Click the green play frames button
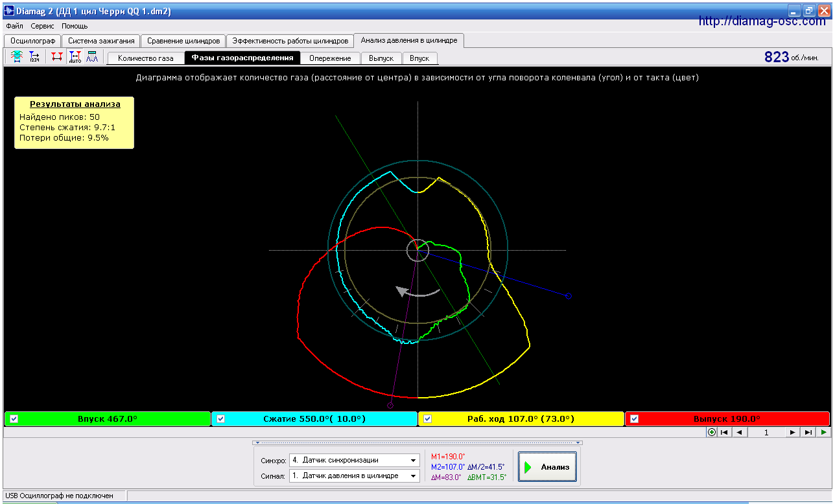 (823, 432)
